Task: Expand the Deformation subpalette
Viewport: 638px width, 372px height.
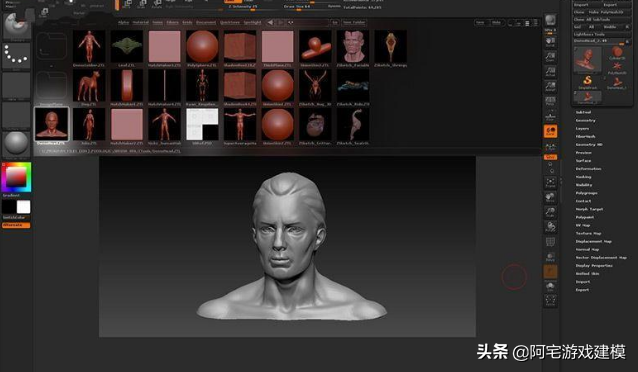Action: click(x=588, y=169)
